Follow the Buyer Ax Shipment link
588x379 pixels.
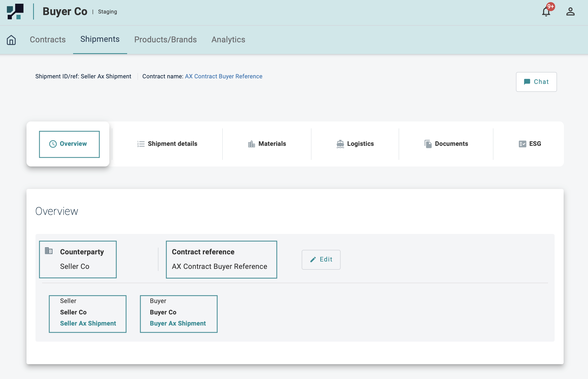[178, 323]
